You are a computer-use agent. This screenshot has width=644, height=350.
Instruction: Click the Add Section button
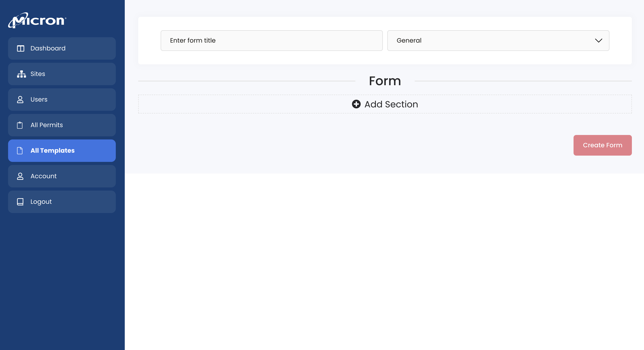[x=385, y=104]
